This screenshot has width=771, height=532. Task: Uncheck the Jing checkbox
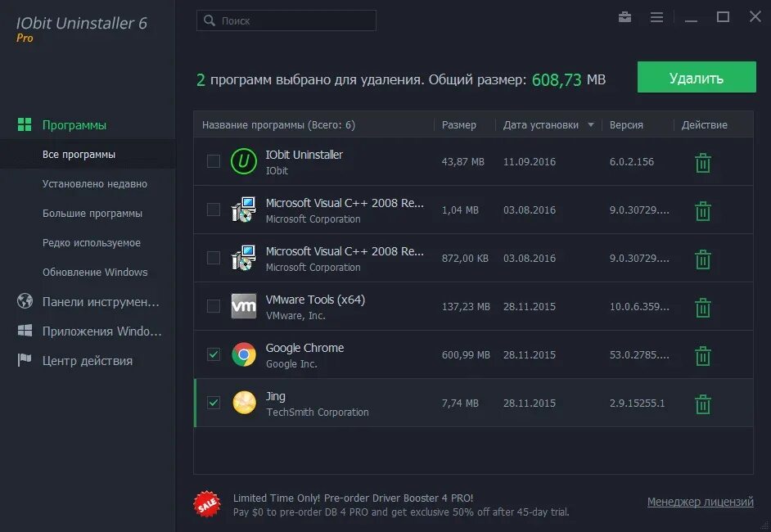(x=214, y=402)
